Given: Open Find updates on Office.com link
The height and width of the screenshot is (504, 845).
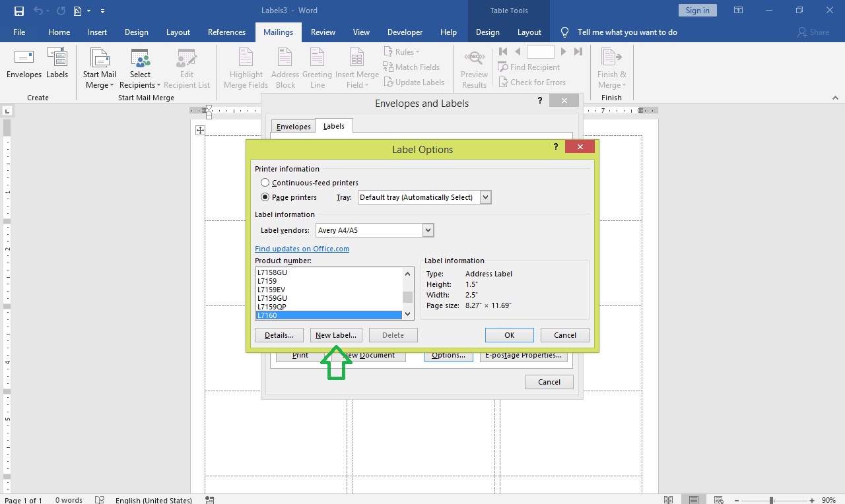Looking at the screenshot, I should [x=302, y=249].
